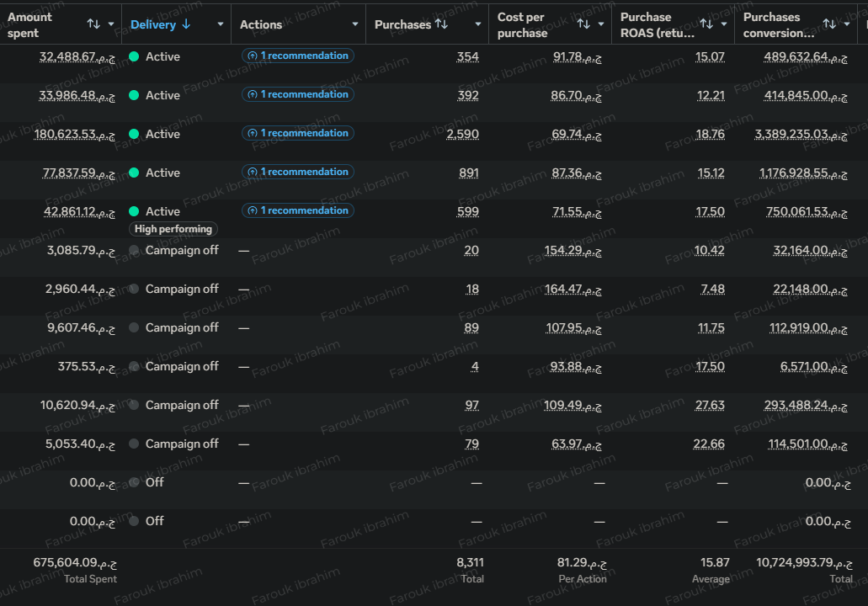The width and height of the screenshot is (868, 606).
Task: Open recommendation for 180,623.53 spend row
Action: (298, 133)
